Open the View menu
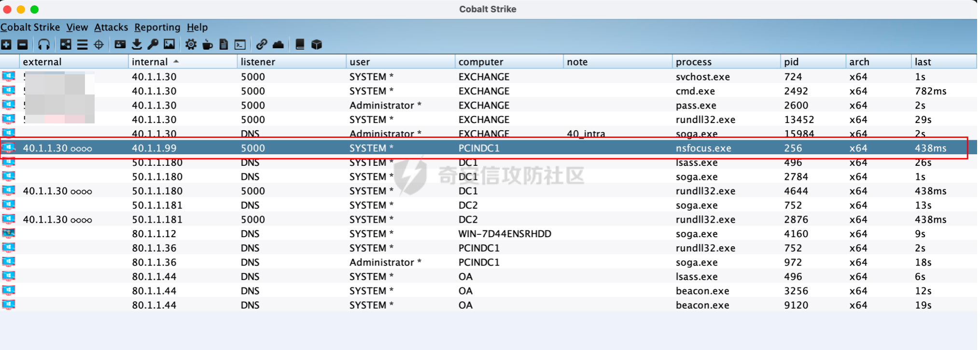 tap(77, 27)
